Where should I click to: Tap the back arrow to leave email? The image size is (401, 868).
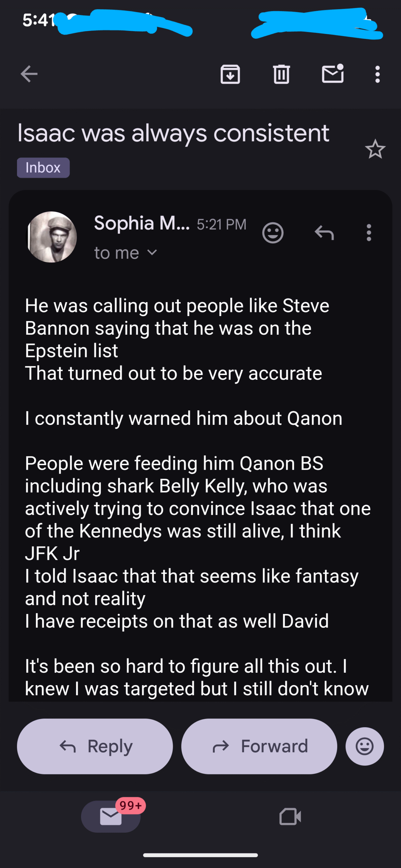pyautogui.click(x=29, y=74)
